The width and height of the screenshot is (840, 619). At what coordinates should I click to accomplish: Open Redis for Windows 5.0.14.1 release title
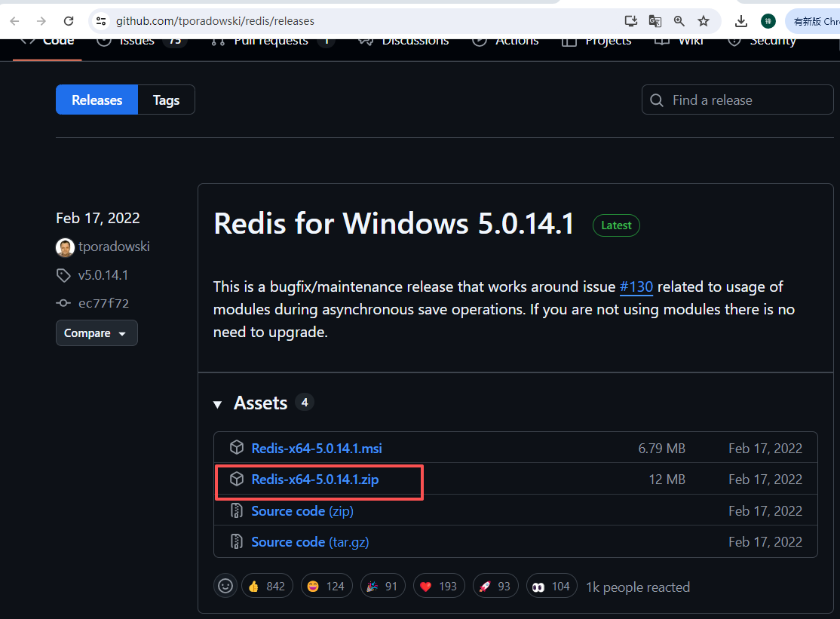point(394,223)
